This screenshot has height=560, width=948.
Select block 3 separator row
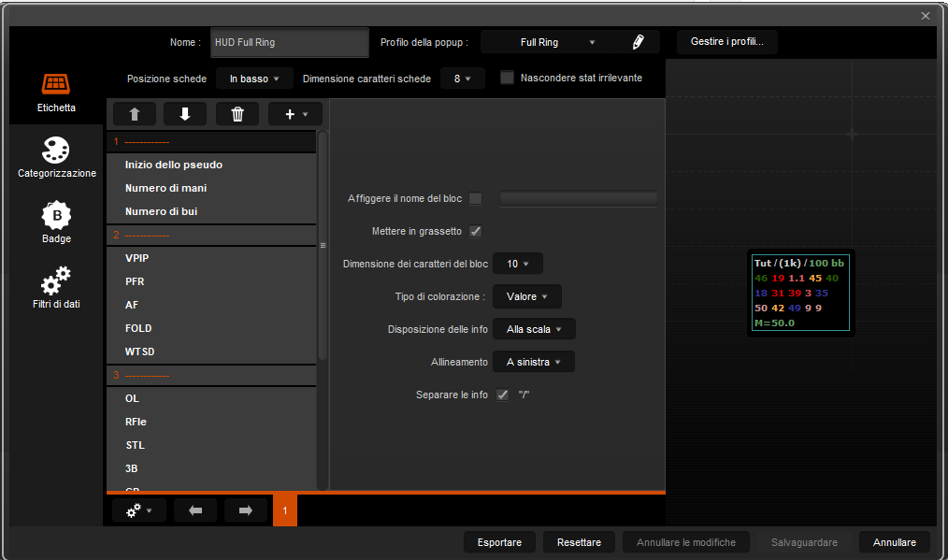[211, 375]
